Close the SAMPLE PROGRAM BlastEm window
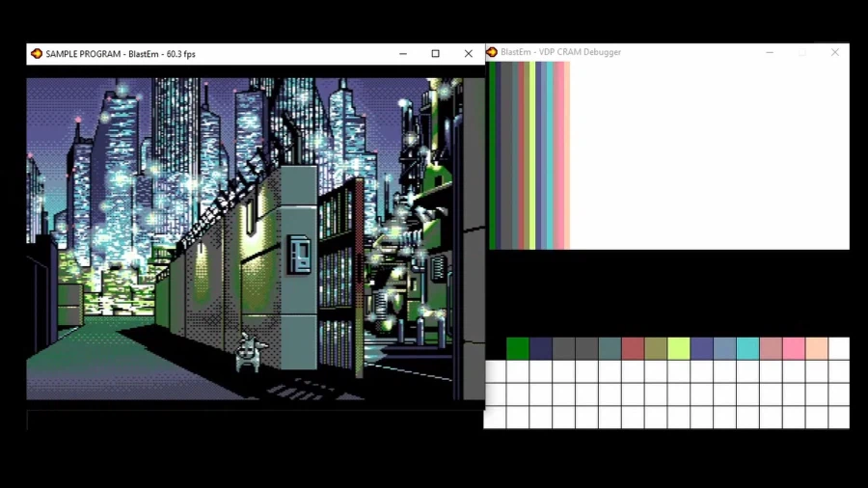This screenshot has width=868, height=488. 469,54
